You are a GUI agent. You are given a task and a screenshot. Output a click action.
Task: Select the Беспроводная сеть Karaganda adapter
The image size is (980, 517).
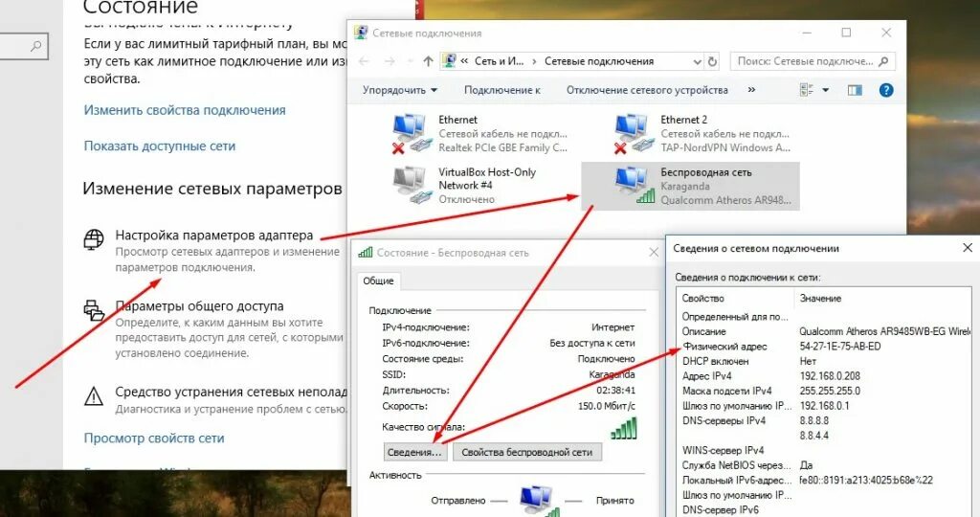[690, 187]
